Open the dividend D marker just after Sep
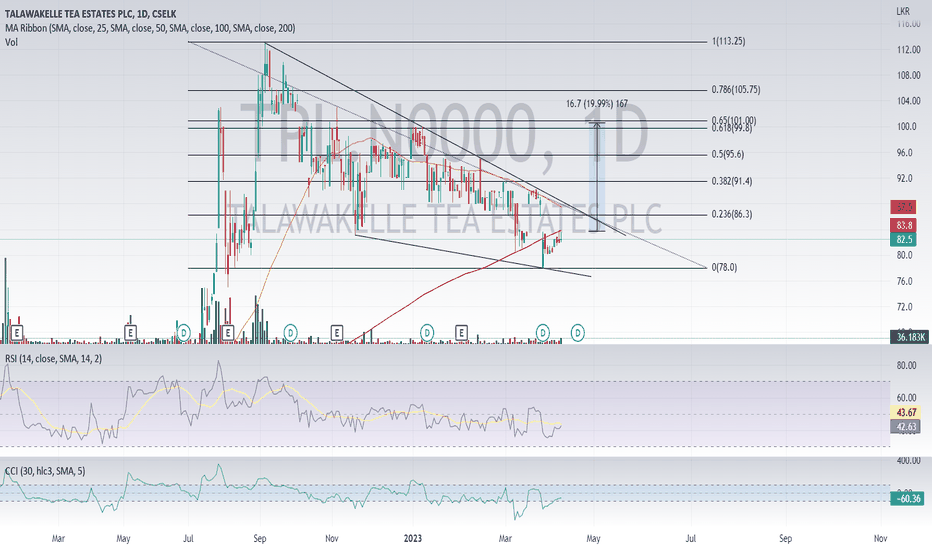This screenshot has width=932, height=550. (x=290, y=333)
